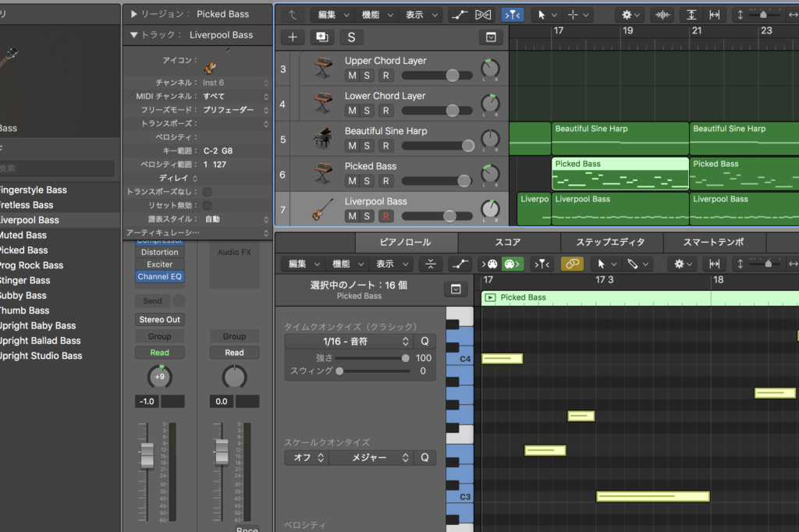The image size is (799, 532).
Task: Solo the Liverpool Bass track
Action: click(x=367, y=216)
